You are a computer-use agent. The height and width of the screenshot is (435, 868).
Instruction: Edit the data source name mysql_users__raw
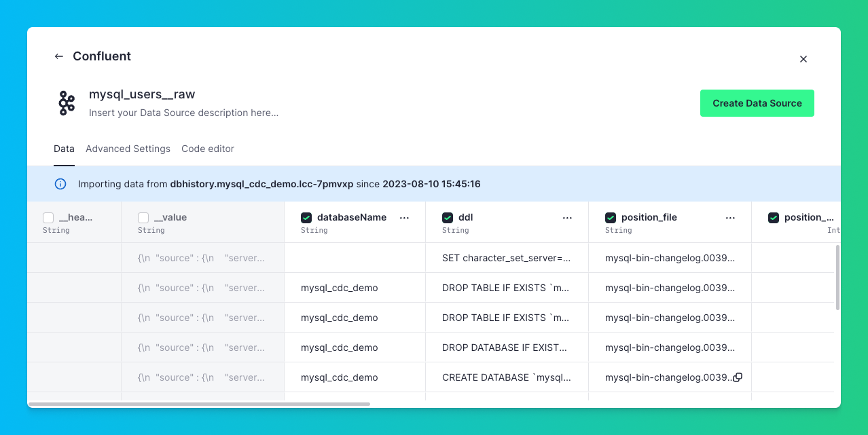142,94
